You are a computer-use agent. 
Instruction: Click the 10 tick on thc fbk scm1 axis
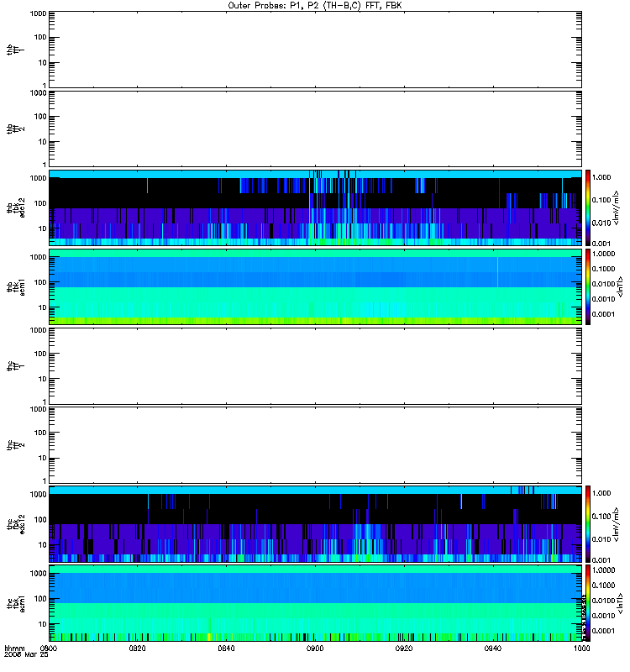click(43, 624)
